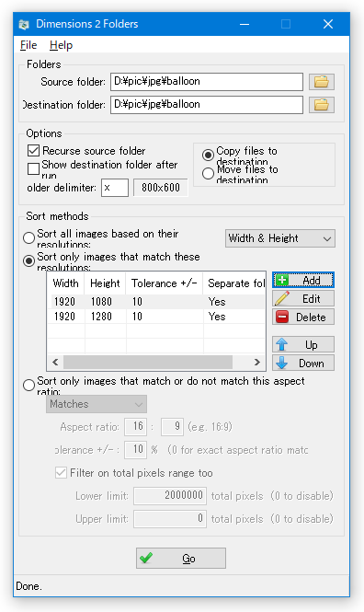Image resolution: width=364 pixels, height=612 pixels.
Task: Click the Dimensions 2 Folders title icon
Action: coord(24,24)
